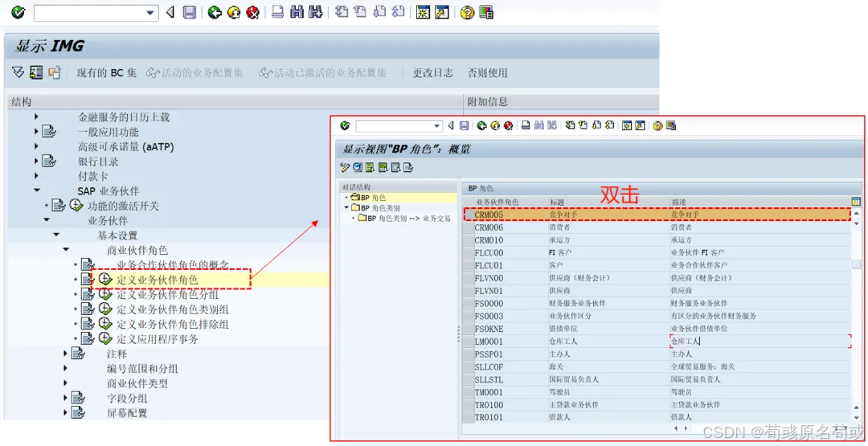
Task: Click green Enter checkmark in IMG window
Action: click(x=18, y=12)
